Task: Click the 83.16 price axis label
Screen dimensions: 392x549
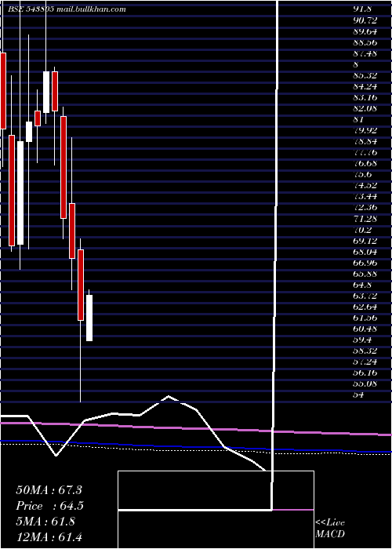Action: (365, 97)
